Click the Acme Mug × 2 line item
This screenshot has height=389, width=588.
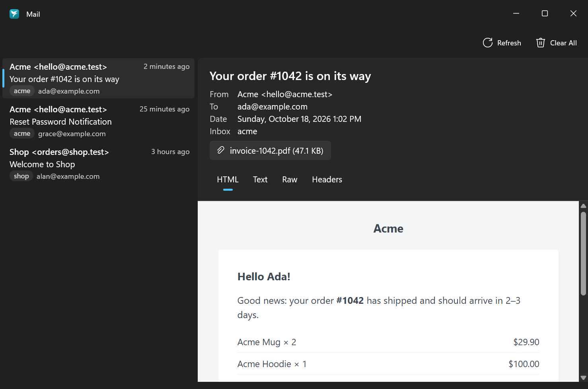coord(267,342)
